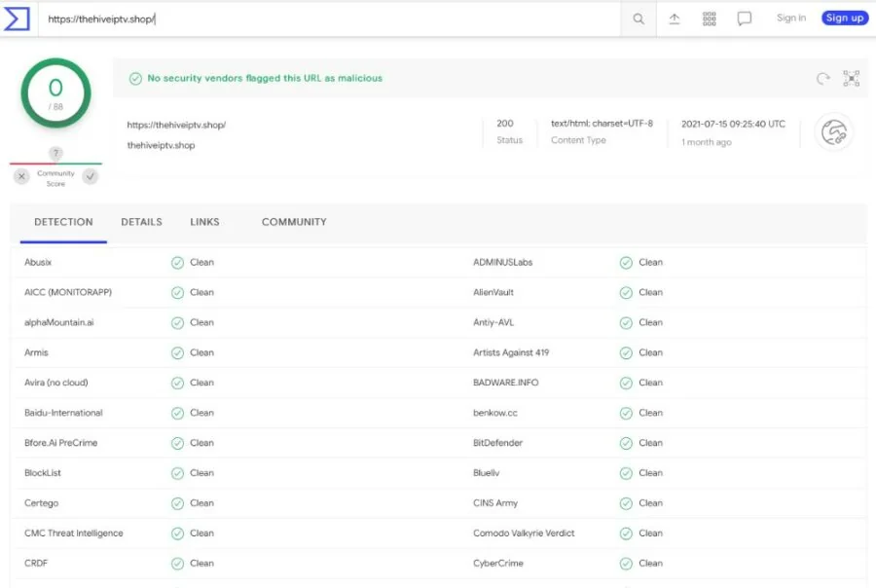The image size is (876, 588).
Task: Click the CMC Threat Intelligence vendor name
Action: click(x=74, y=533)
